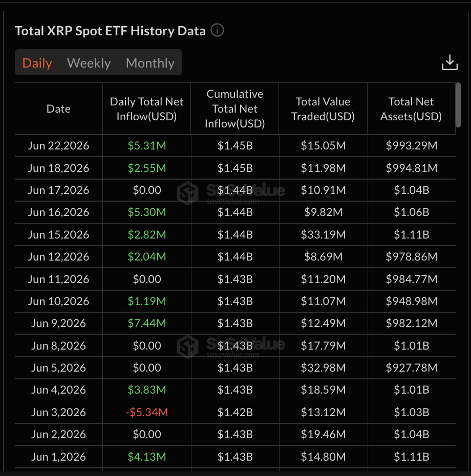The width and height of the screenshot is (471, 476).
Task: Click the $2.82M net inflow value
Action: point(146,234)
